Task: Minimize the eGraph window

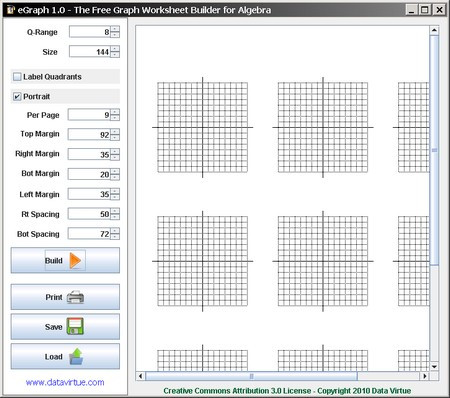Action: (412, 10)
